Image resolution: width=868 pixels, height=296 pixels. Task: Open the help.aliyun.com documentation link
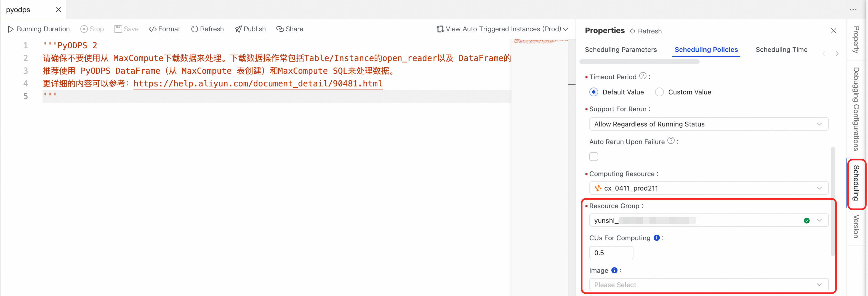coord(258,84)
